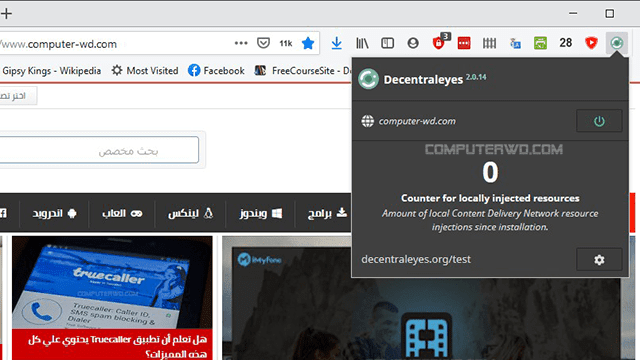Open the red shield play extension icon
The width and height of the screenshot is (640, 360).
click(591, 43)
